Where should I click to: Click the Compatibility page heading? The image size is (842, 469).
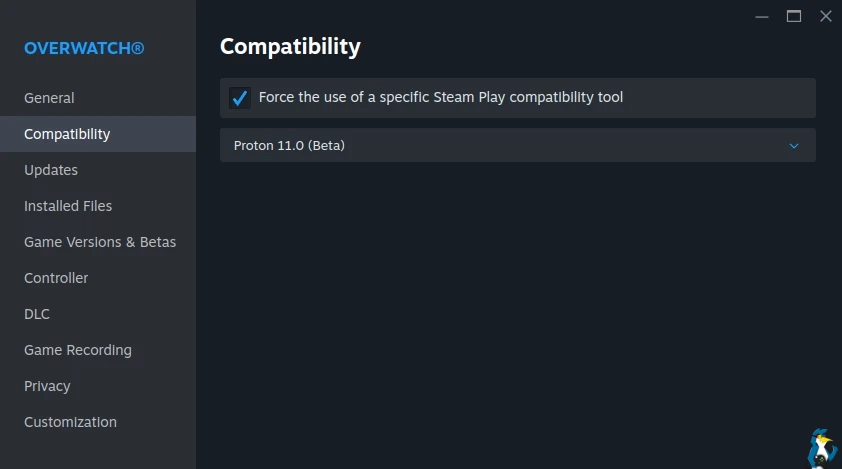(x=290, y=46)
